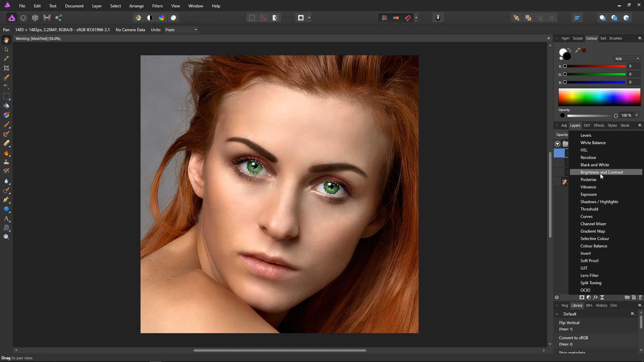644x362 pixels.
Task: Open layer effects fx icon
Action: 595,297
